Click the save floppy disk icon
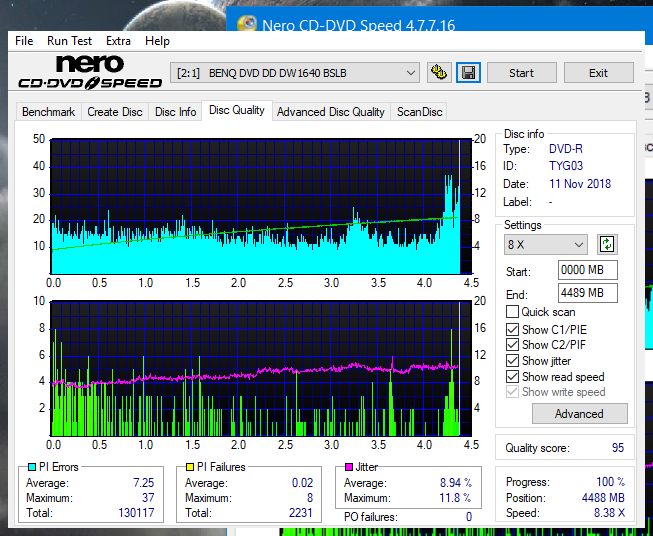This screenshot has width=653, height=536. click(x=469, y=73)
